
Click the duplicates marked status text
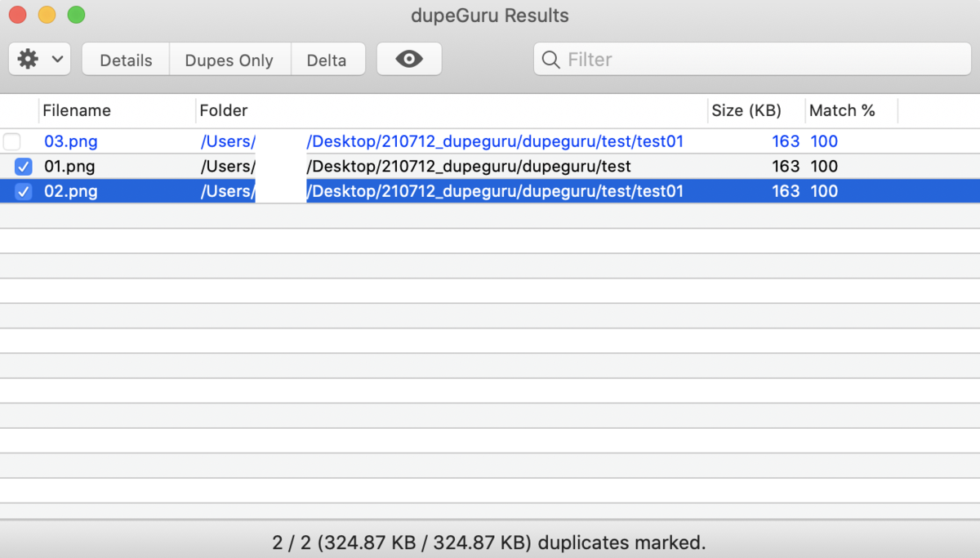tap(489, 542)
